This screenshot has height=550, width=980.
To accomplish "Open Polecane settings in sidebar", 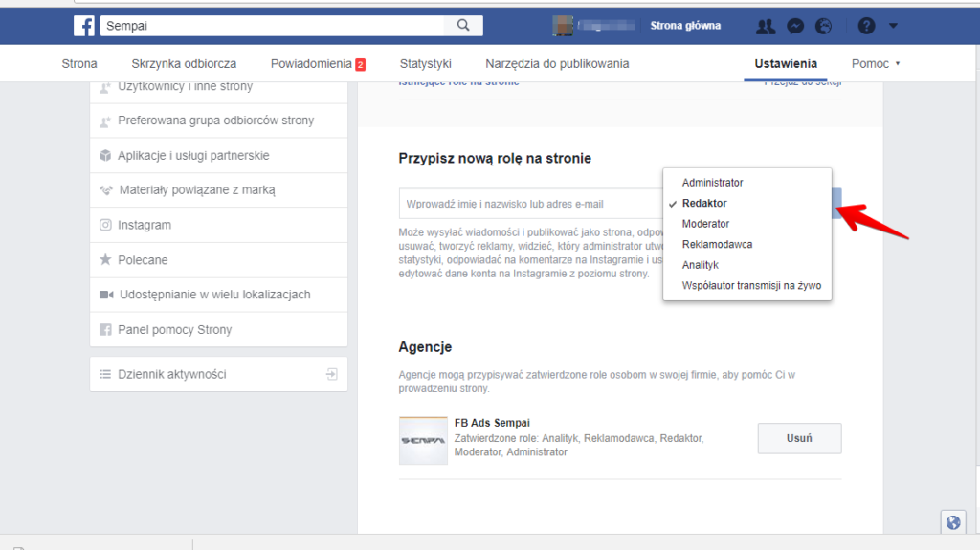I will click(x=219, y=259).
